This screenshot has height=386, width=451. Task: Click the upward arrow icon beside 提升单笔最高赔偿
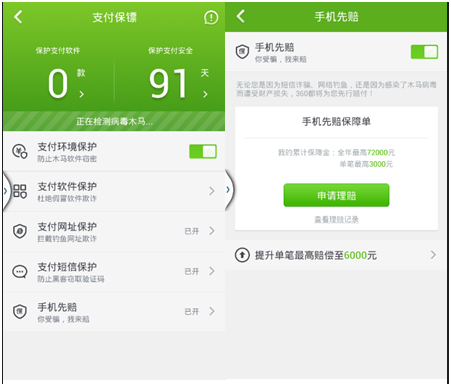click(242, 255)
